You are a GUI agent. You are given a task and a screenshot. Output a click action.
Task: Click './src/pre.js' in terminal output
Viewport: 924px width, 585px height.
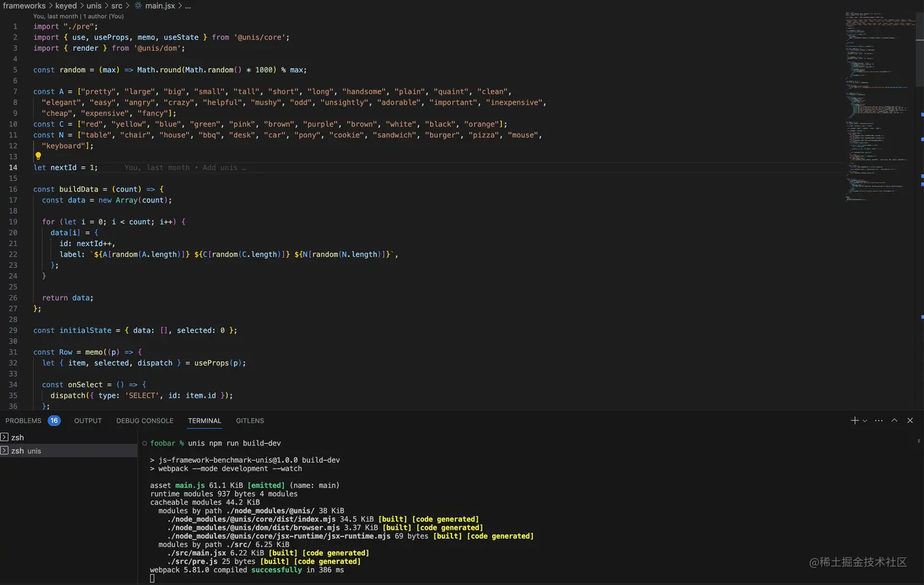193,562
